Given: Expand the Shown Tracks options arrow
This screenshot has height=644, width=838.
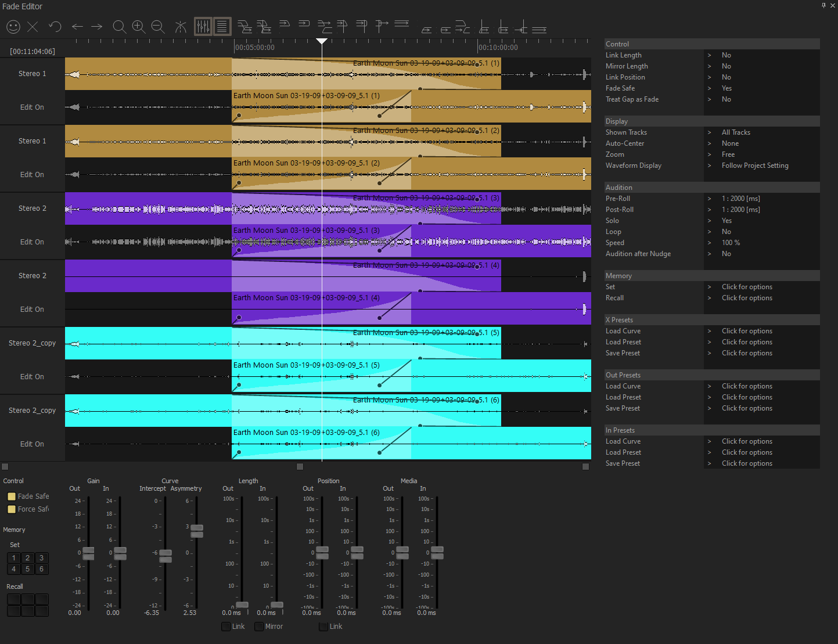Looking at the screenshot, I should [709, 132].
